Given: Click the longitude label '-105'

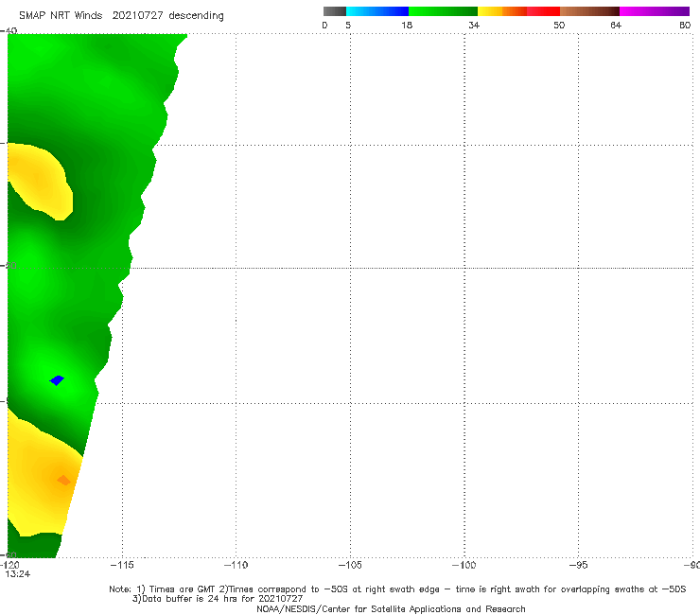Looking at the screenshot, I should point(350,565).
